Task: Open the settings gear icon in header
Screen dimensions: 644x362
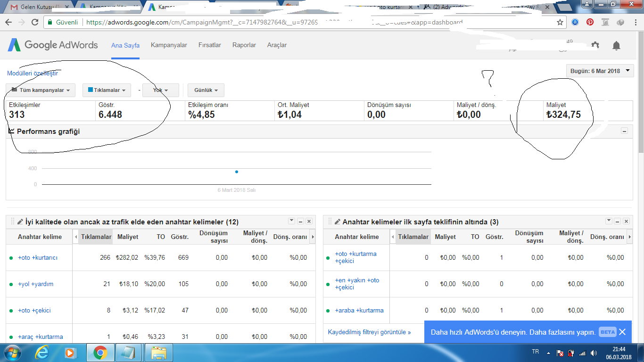Action: pyautogui.click(x=595, y=45)
